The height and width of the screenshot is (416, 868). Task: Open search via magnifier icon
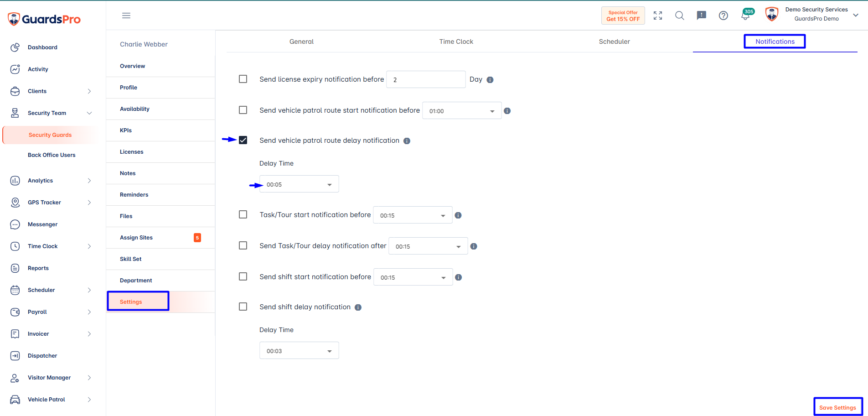[x=680, y=16]
